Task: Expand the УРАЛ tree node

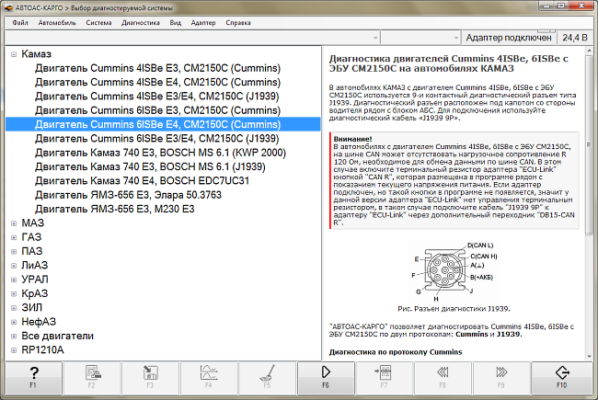Action: (14, 280)
